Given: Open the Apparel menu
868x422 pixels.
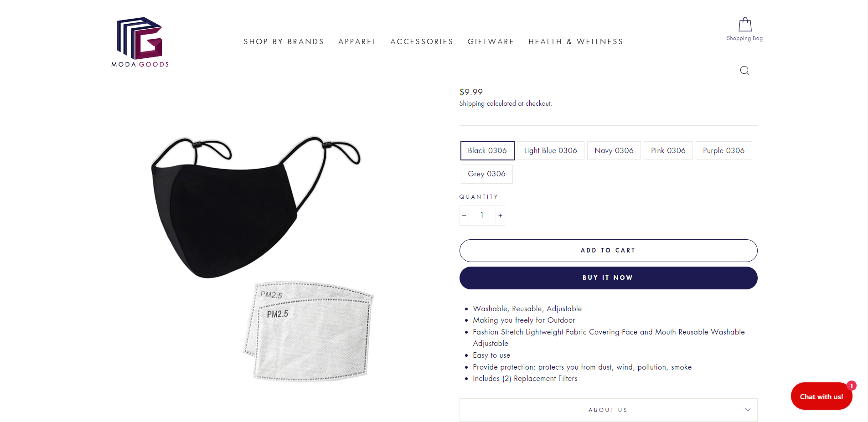Looking at the screenshot, I should tap(357, 41).
